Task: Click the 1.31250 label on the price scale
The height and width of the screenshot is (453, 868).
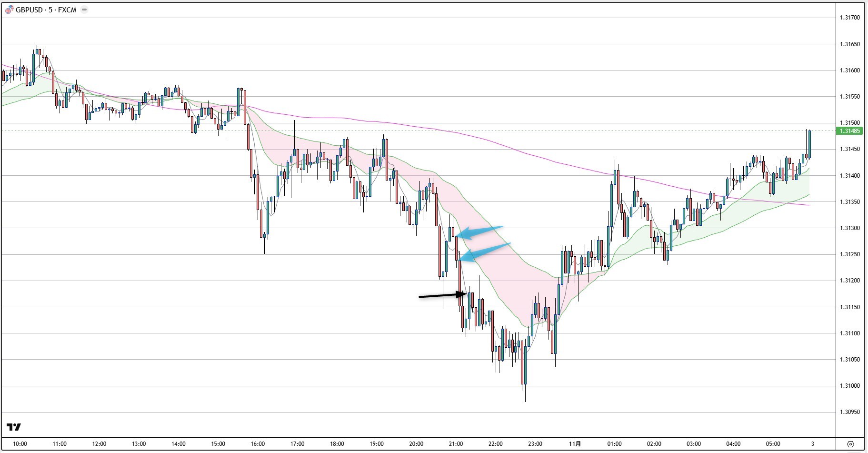Action: 850,254
